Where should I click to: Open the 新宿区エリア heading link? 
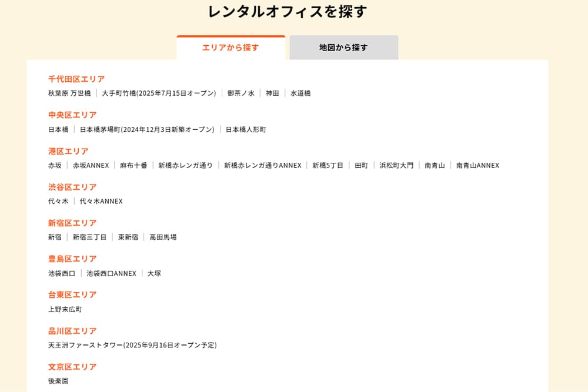click(x=72, y=223)
